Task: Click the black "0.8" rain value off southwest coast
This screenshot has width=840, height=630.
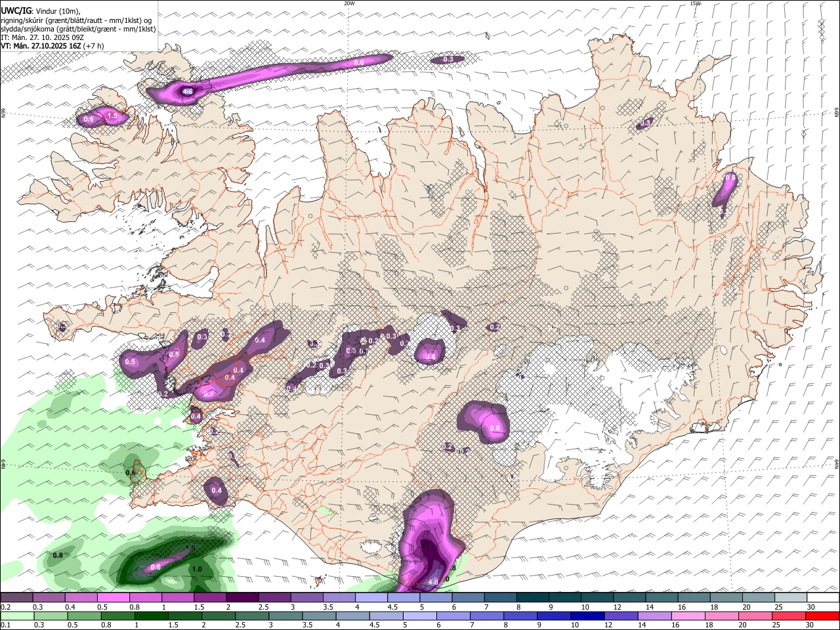Action: [x=58, y=556]
